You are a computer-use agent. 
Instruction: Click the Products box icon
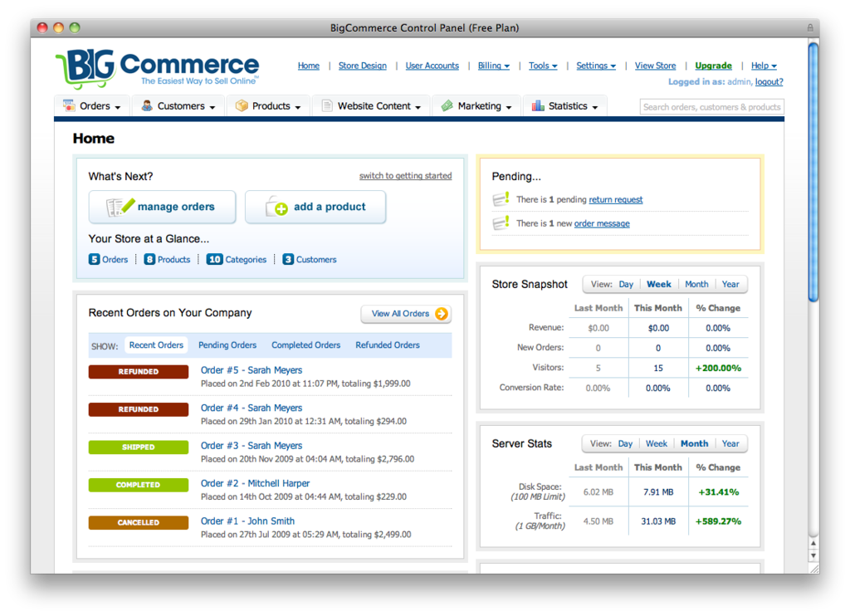tap(242, 105)
